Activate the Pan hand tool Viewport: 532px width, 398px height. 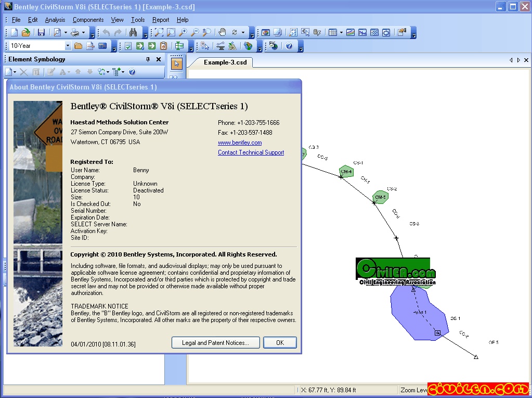tap(222, 33)
